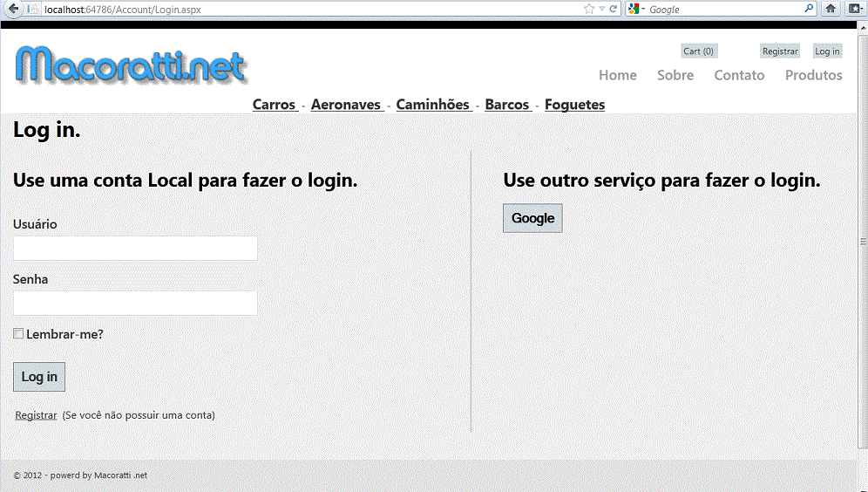Expand the URL history dropdown arrow

601,9
